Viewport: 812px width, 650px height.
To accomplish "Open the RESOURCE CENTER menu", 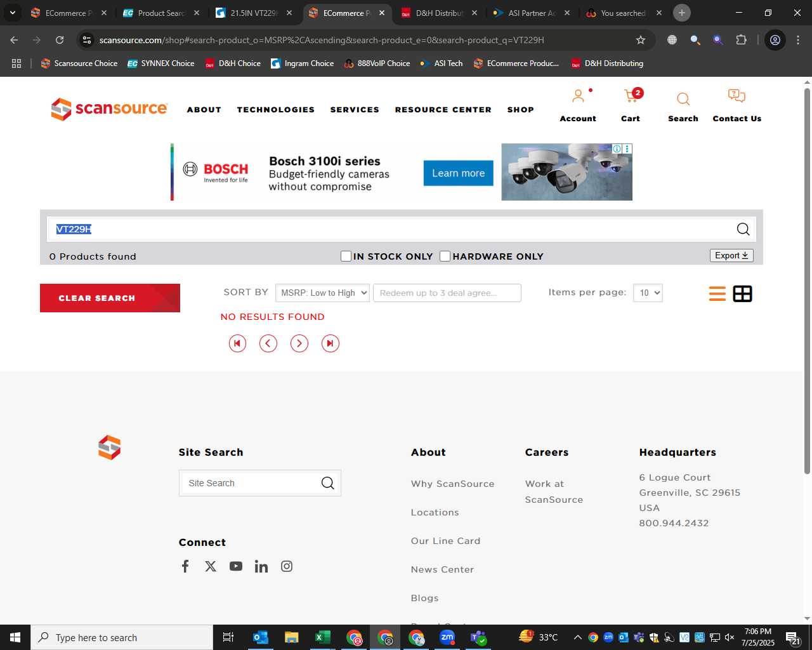I will coord(443,110).
